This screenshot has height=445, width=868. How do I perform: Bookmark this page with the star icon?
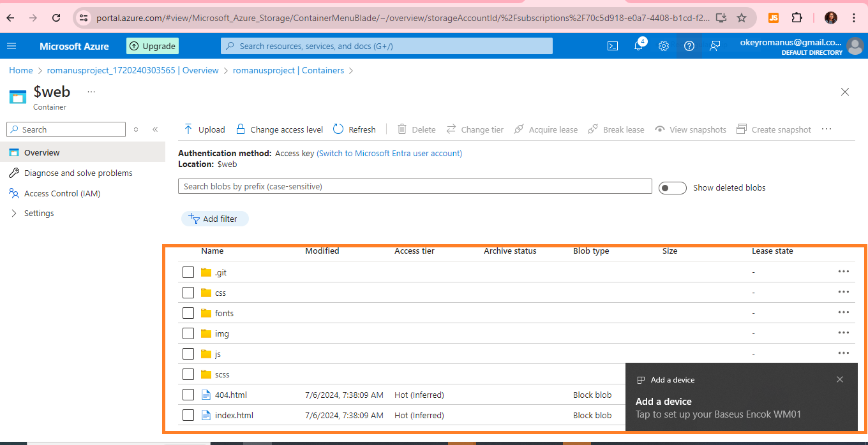click(742, 18)
